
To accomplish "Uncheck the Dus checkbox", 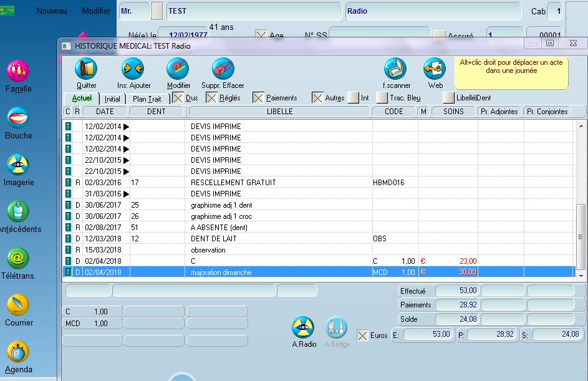I will (178, 98).
